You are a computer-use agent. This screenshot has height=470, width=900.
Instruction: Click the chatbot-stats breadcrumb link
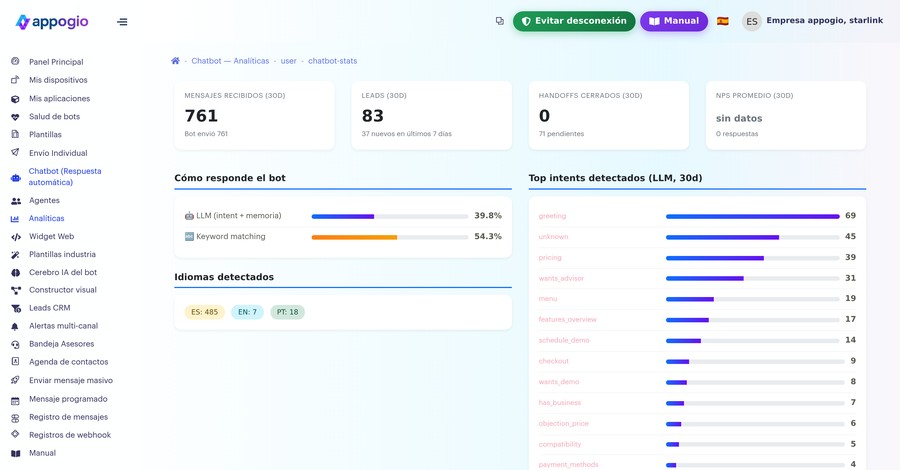pos(332,61)
